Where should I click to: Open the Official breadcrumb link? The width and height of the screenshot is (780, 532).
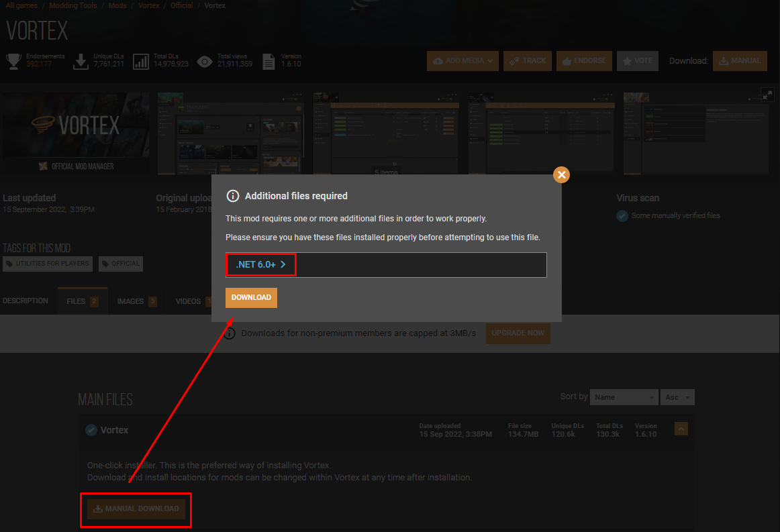pyautogui.click(x=181, y=5)
